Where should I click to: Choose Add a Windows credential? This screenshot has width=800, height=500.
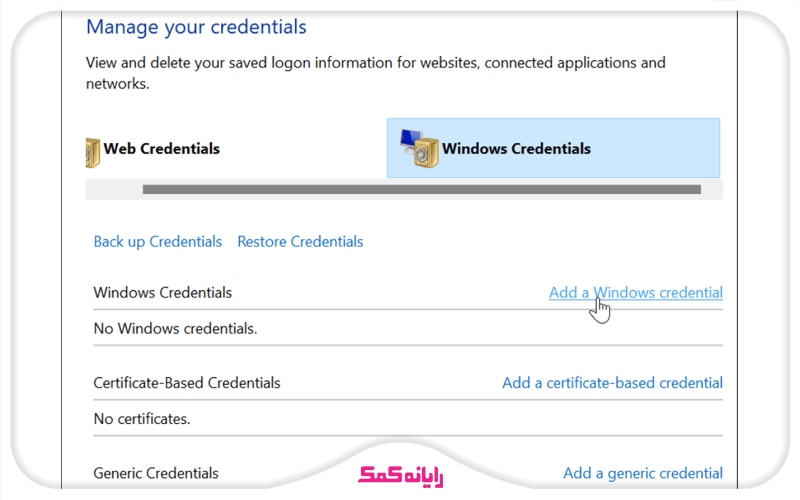coord(635,293)
